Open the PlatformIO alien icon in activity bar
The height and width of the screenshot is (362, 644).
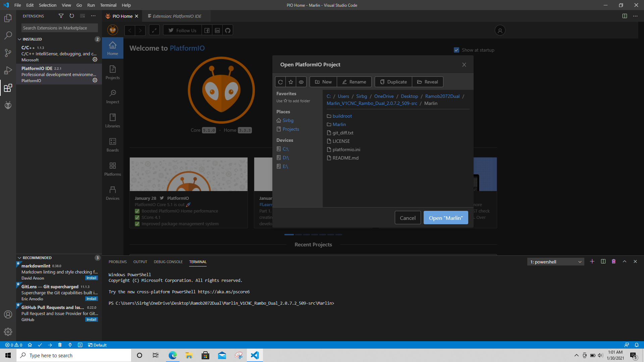[8, 105]
